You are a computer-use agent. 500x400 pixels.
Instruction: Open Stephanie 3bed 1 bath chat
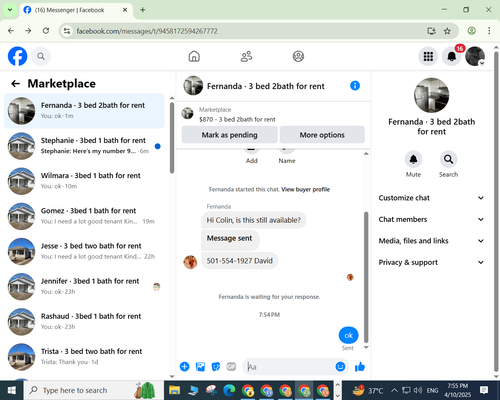(85, 146)
